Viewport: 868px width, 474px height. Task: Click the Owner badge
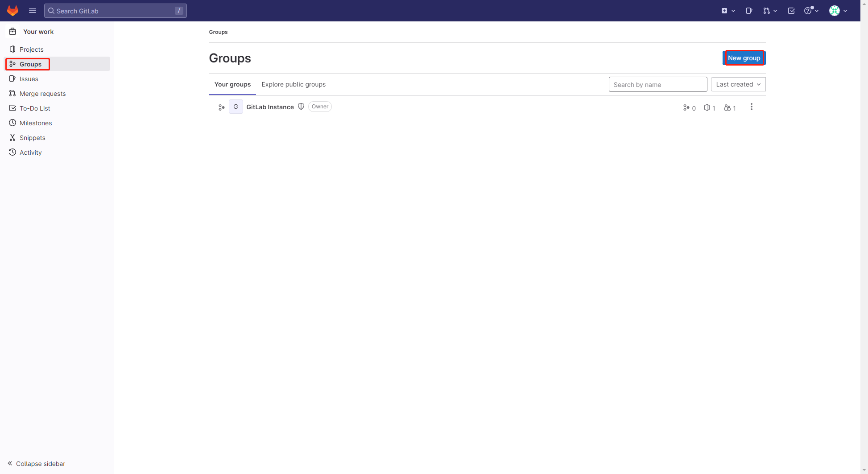(320, 107)
